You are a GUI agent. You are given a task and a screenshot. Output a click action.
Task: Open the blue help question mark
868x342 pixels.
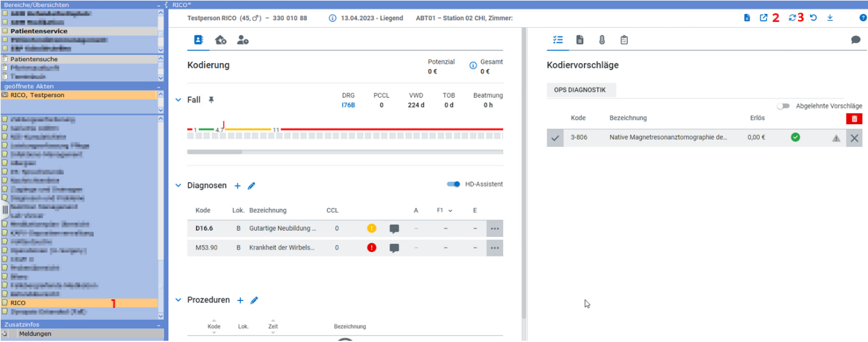tap(863, 18)
